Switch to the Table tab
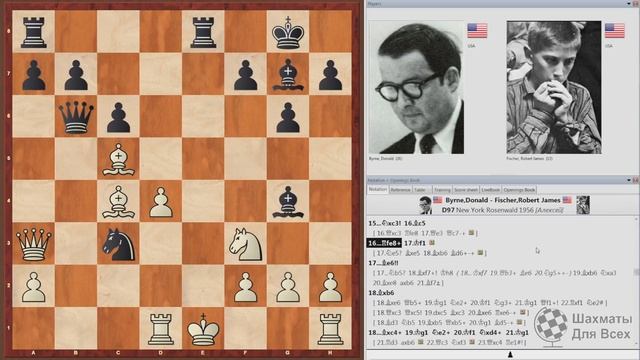Image resolution: width=640 pixels, height=360 pixels. [422, 190]
